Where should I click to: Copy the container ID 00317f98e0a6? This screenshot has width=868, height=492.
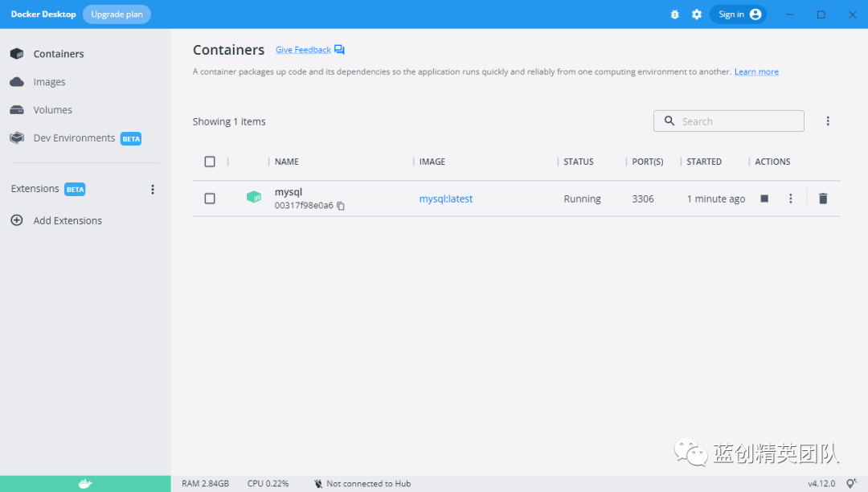point(341,206)
